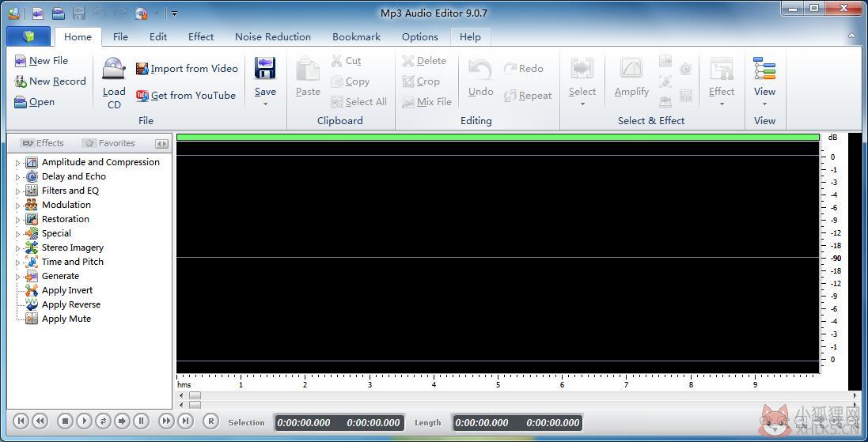Click the Cut scissors button
Viewport: 868px width, 442px height.
346,61
